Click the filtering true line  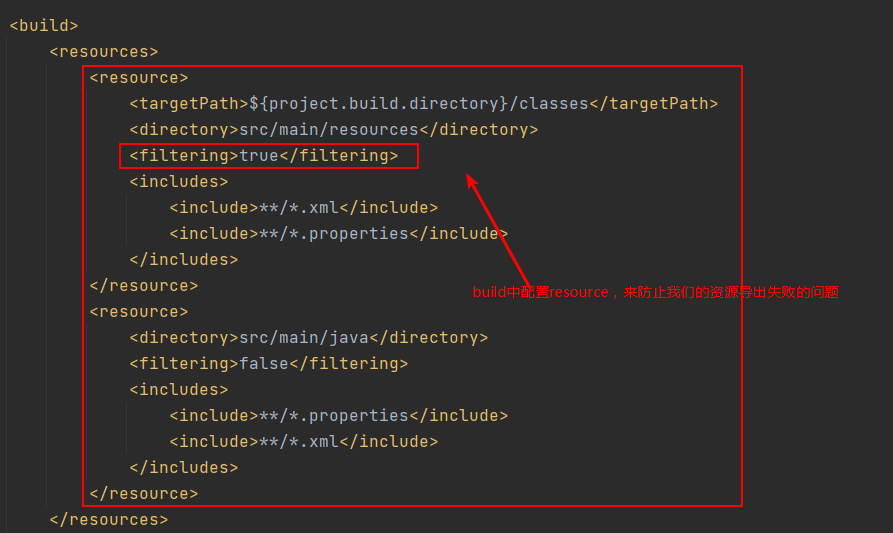click(x=264, y=155)
